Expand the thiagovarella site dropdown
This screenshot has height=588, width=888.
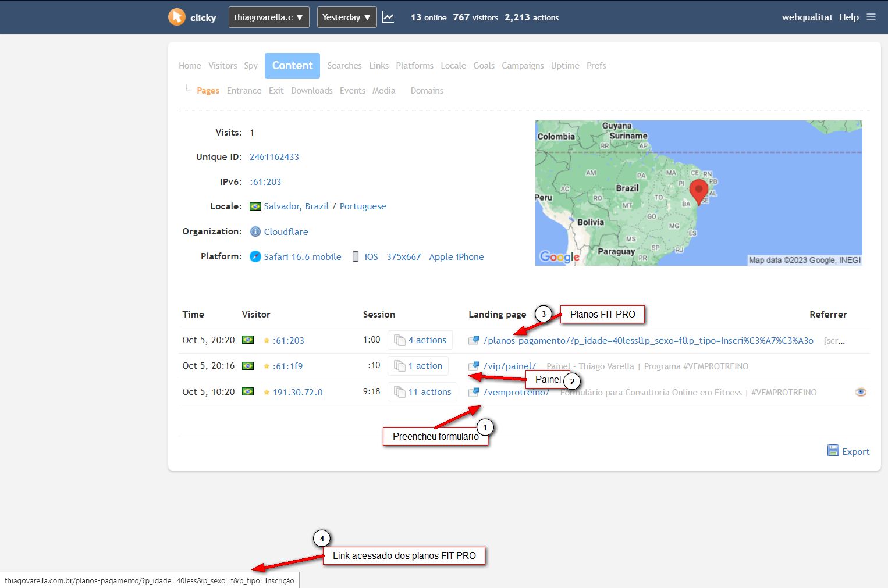click(x=268, y=17)
